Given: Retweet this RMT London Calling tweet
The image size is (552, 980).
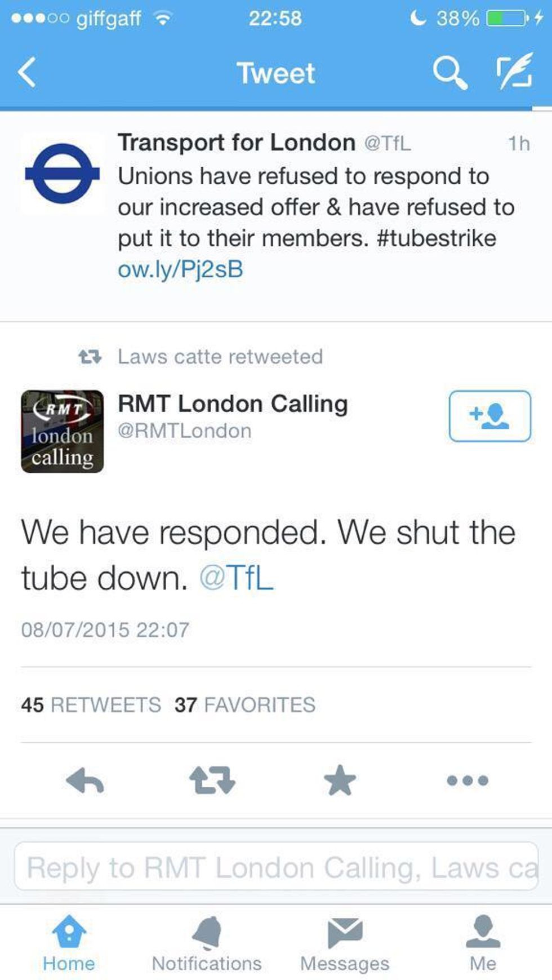Looking at the screenshot, I should (212, 781).
